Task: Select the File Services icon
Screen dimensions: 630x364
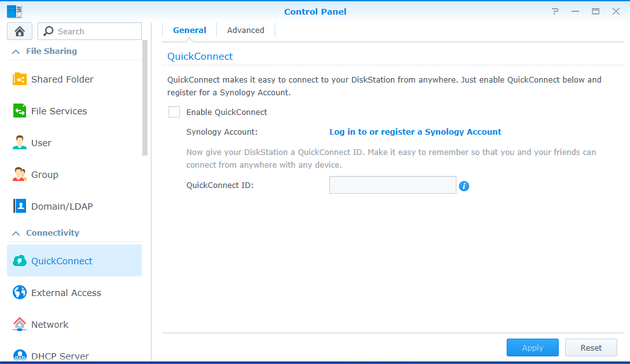Action: click(x=19, y=111)
